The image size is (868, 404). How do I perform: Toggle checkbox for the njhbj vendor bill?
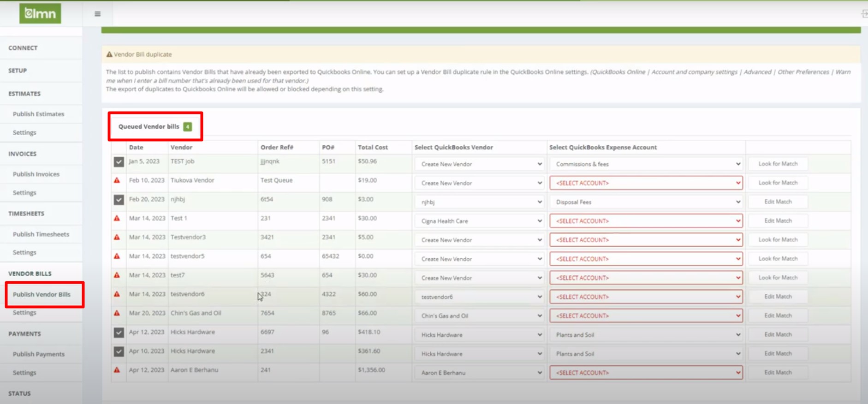click(x=119, y=200)
